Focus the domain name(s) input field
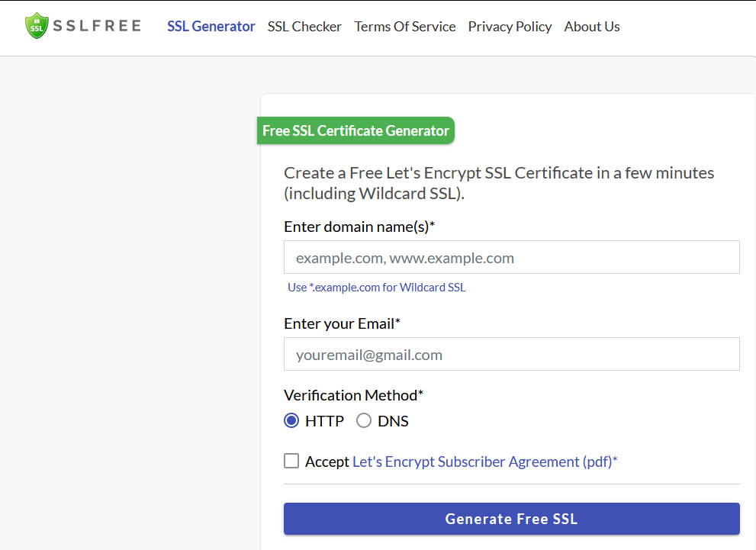This screenshot has width=756, height=550. [x=511, y=258]
